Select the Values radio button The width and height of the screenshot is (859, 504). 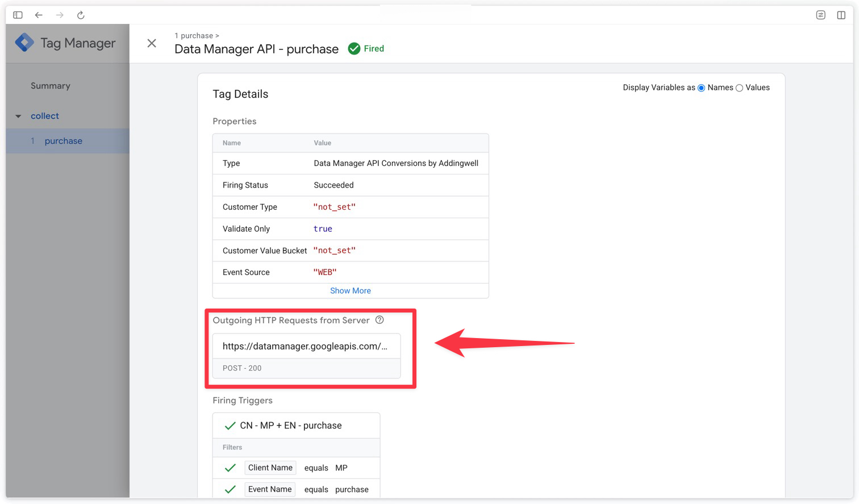pos(739,88)
